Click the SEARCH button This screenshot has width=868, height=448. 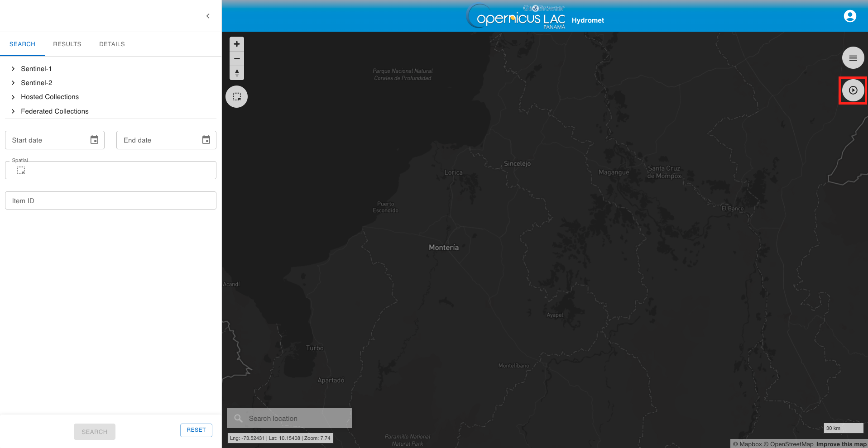(x=95, y=432)
